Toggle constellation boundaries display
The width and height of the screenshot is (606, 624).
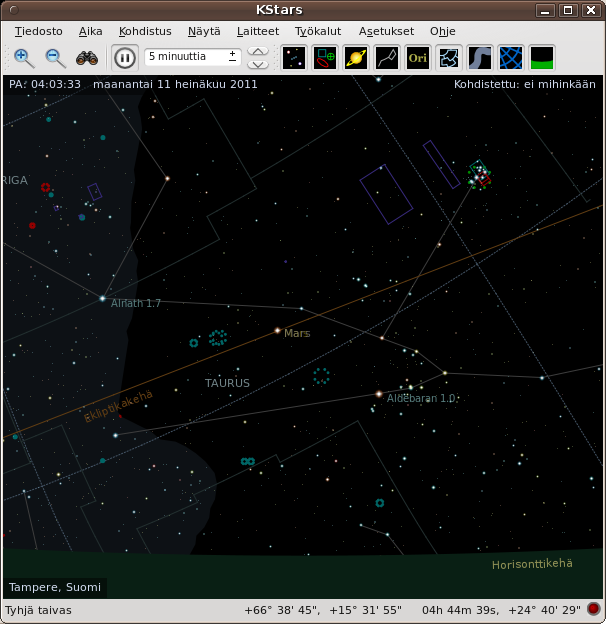click(x=449, y=58)
